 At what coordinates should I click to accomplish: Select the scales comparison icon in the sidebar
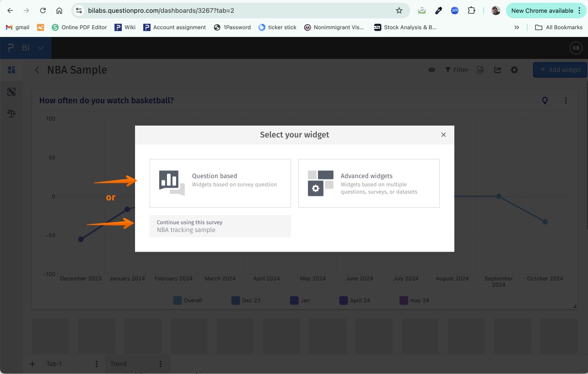(11, 114)
